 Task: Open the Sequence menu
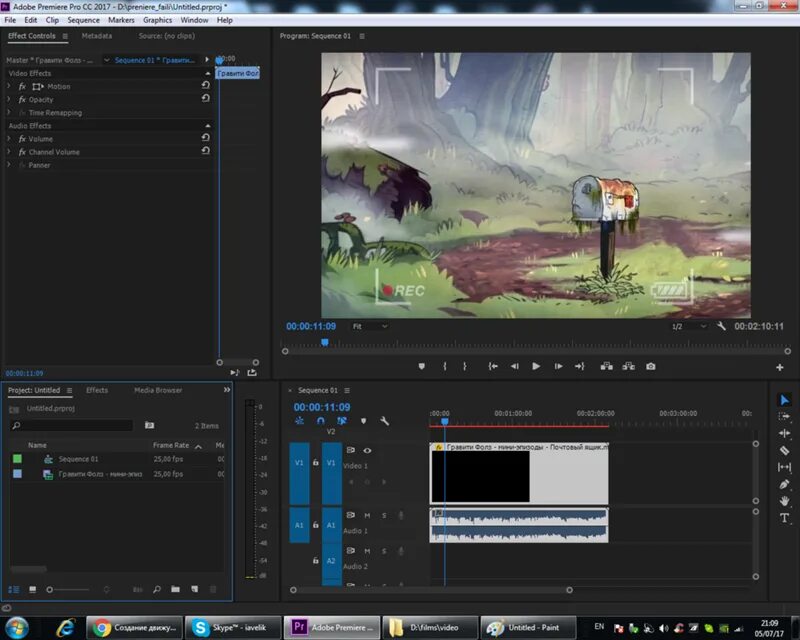pyautogui.click(x=84, y=20)
